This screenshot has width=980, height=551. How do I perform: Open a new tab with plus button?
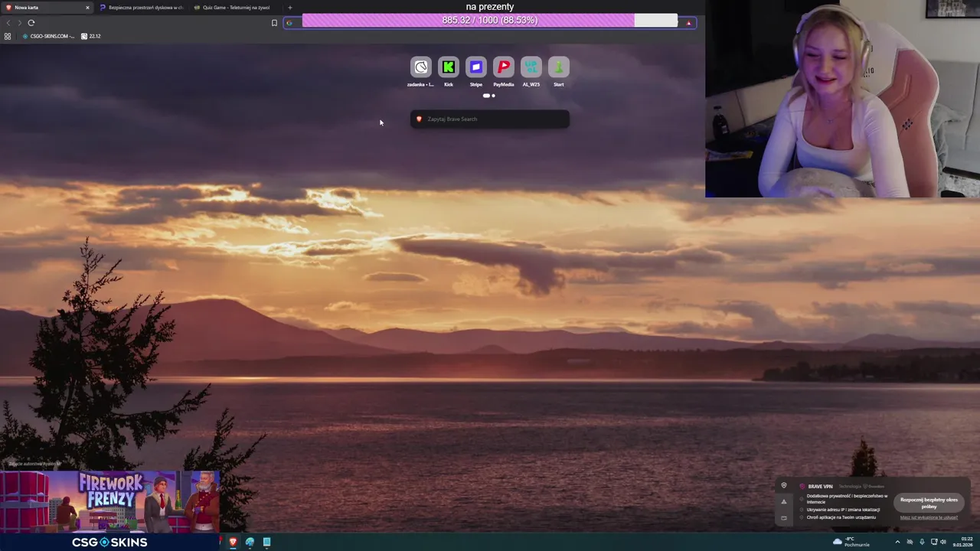(x=289, y=8)
